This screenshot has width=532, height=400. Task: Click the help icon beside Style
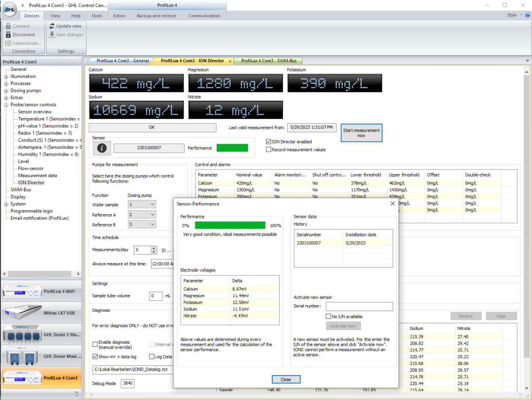tap(527, 15)
